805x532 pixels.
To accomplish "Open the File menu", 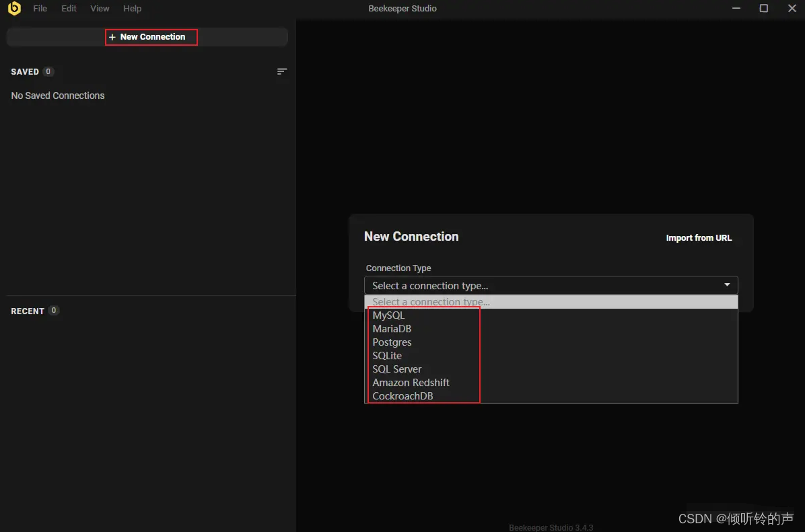I will [x=40, y=8].
